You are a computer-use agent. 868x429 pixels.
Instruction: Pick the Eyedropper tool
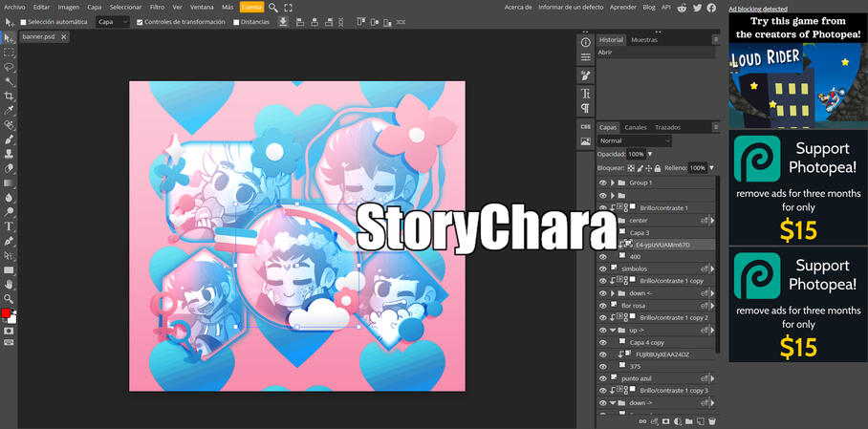[9, 111]
